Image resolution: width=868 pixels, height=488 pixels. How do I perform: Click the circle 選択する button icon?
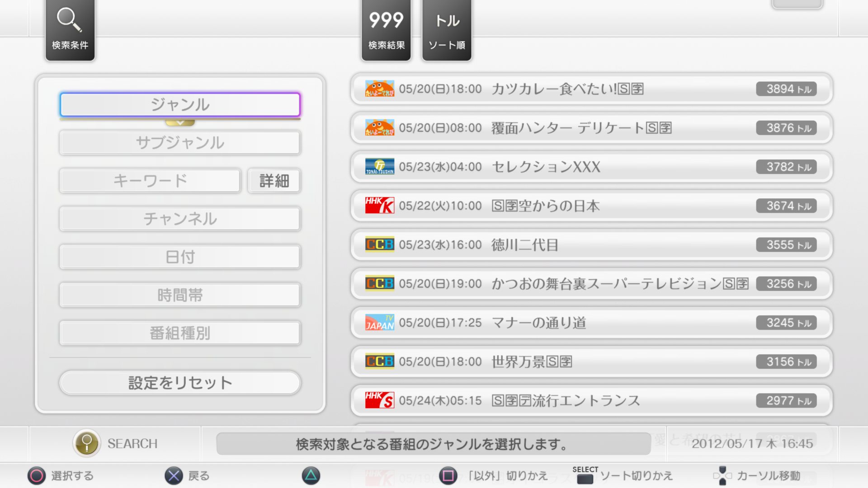(37, 476)
